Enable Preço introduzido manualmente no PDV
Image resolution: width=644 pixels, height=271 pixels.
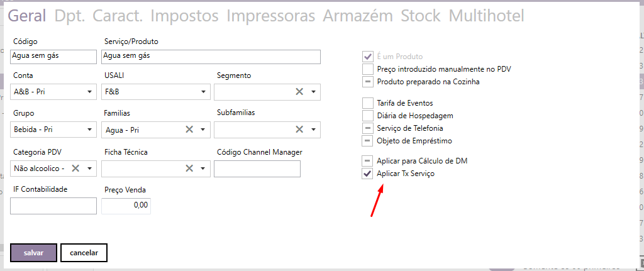368,69
